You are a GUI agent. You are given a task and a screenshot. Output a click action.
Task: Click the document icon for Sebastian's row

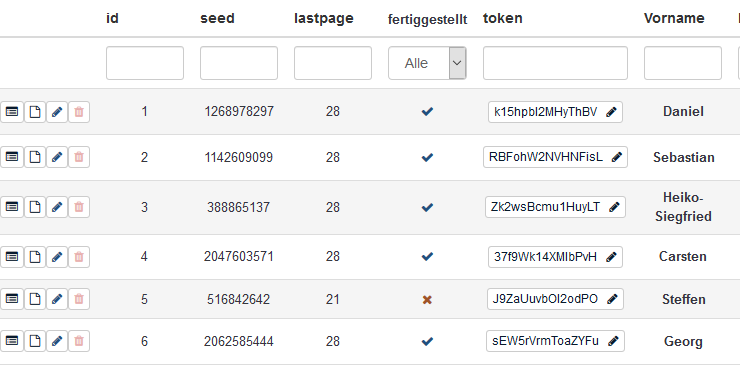coord(35,157)
